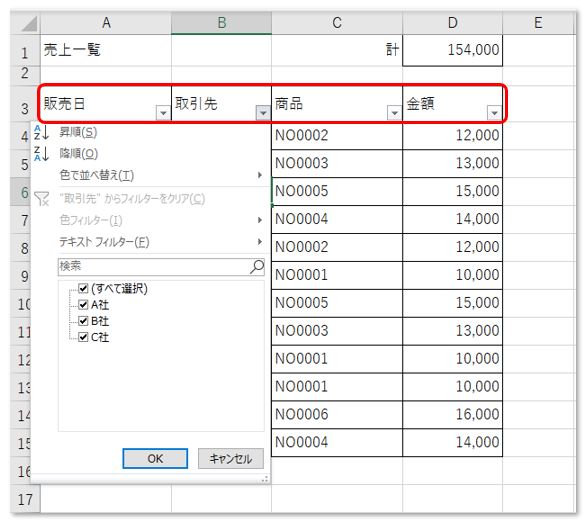The height and width of the screenshot is (524, 585).
Task: Click the search magnifier icon
Action: [257, 267]
